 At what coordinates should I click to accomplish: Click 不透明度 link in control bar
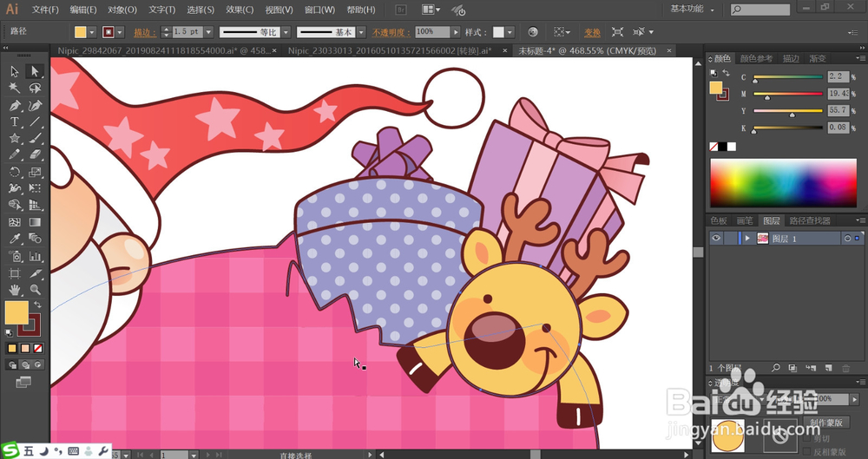[x=391, y=33]
